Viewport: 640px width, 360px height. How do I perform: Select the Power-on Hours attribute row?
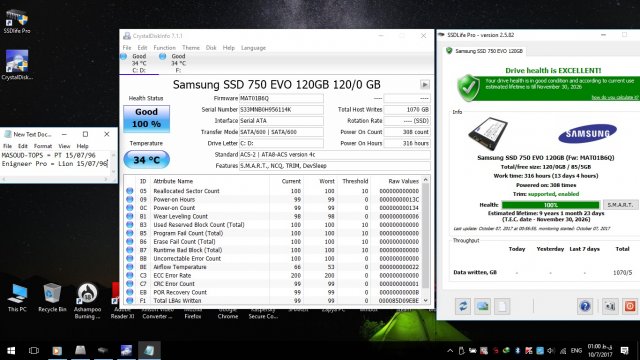click(273, 199)
